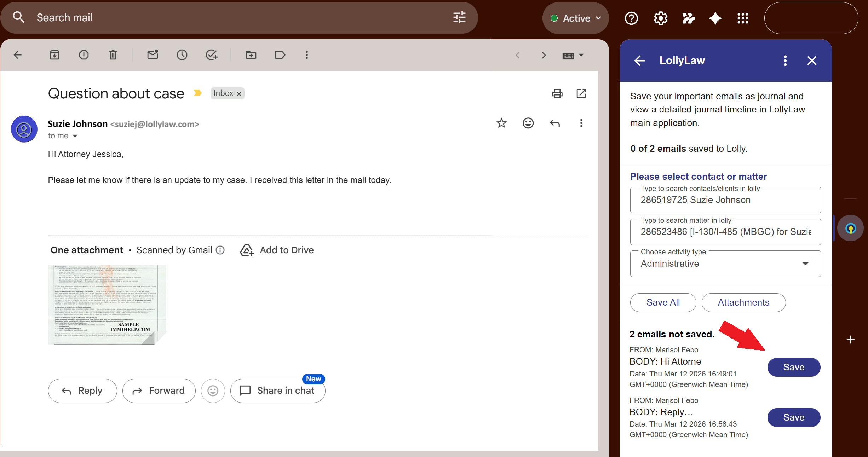
Task: Open the Move to folder icon
Action: click(x=251, y=55)
